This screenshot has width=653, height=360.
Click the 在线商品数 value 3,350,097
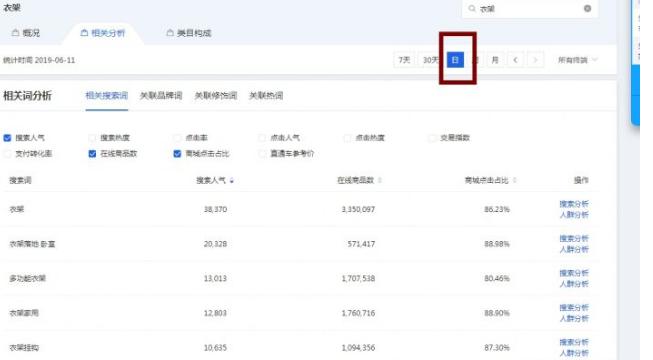coord(358,209)
